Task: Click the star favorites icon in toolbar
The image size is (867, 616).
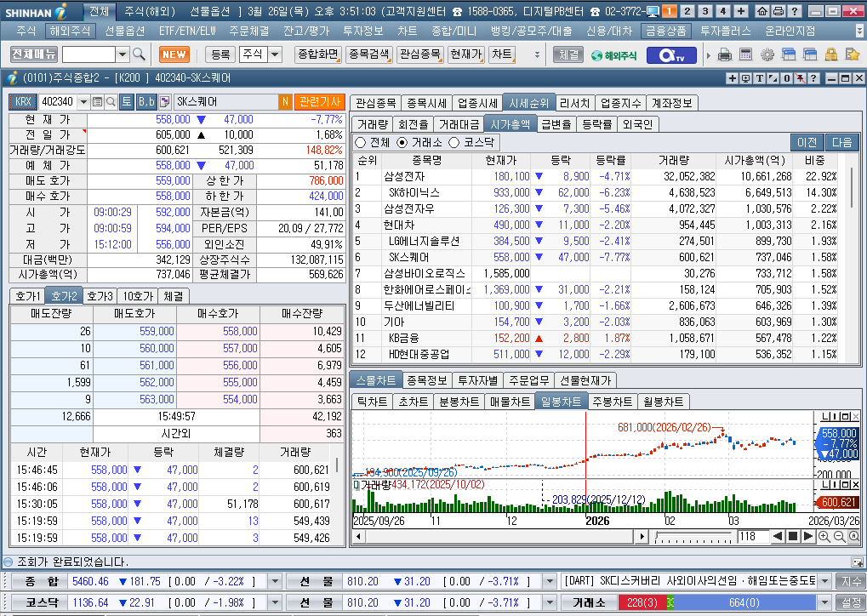Action: point(853,54)
